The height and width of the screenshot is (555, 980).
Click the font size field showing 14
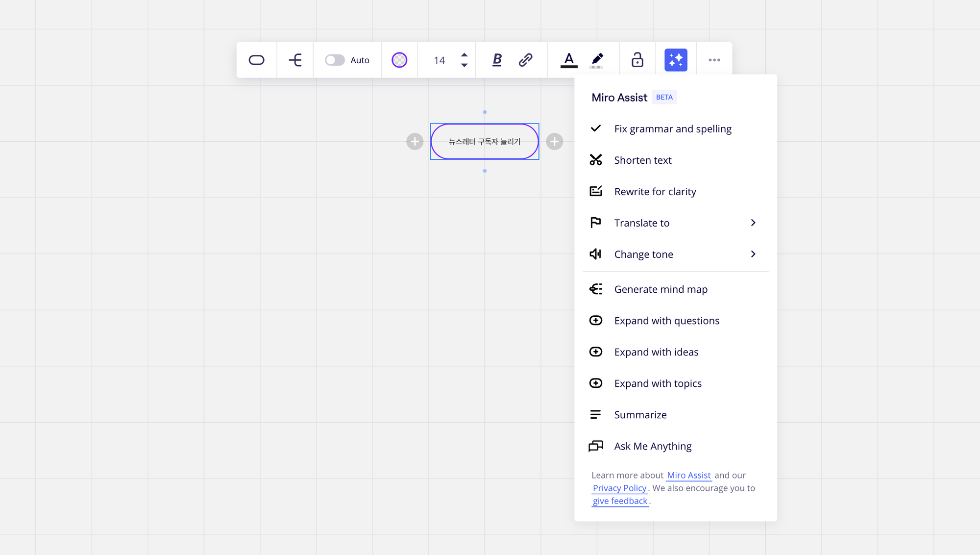[x=439, y=60]
